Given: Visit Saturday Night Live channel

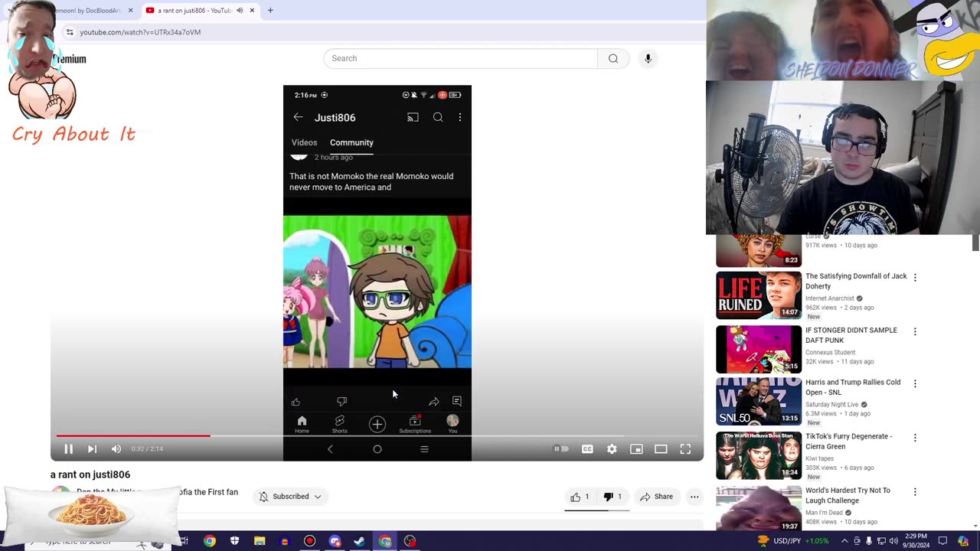Looking at the screenshot, I should pyautogui.click(x=831, y=405).
